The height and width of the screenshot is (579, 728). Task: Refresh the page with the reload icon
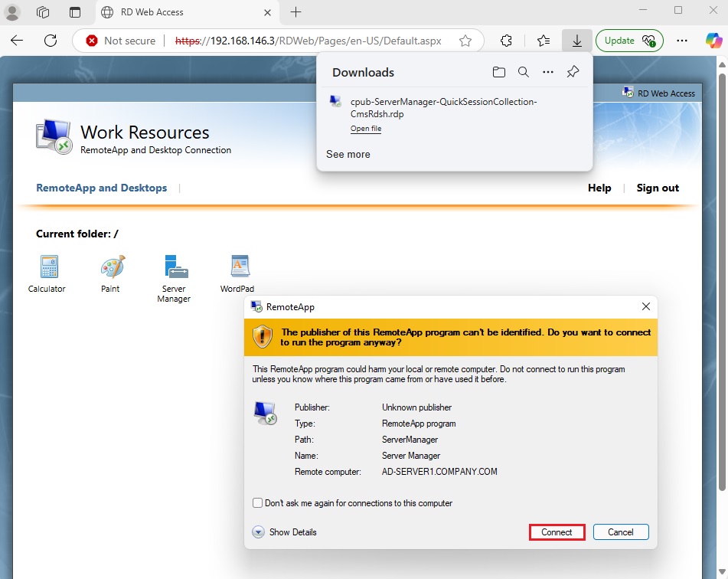tap(49, 40)
